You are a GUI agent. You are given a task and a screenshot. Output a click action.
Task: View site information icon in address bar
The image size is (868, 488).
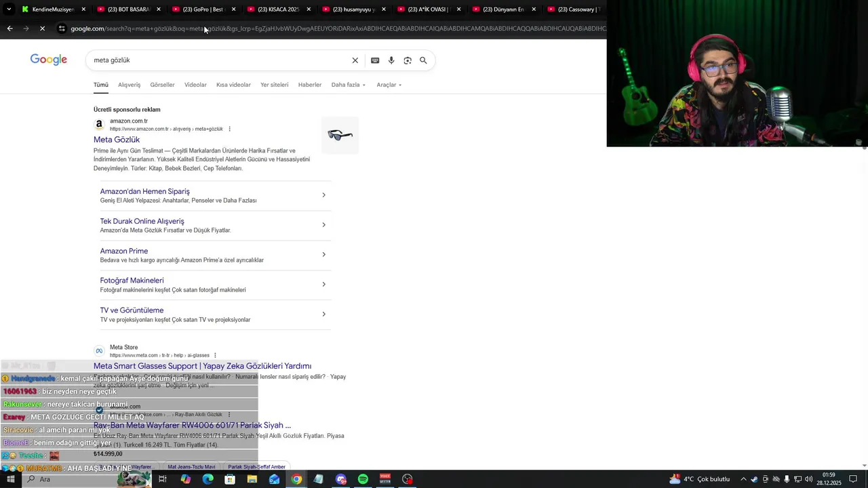(x=62, y=28)
